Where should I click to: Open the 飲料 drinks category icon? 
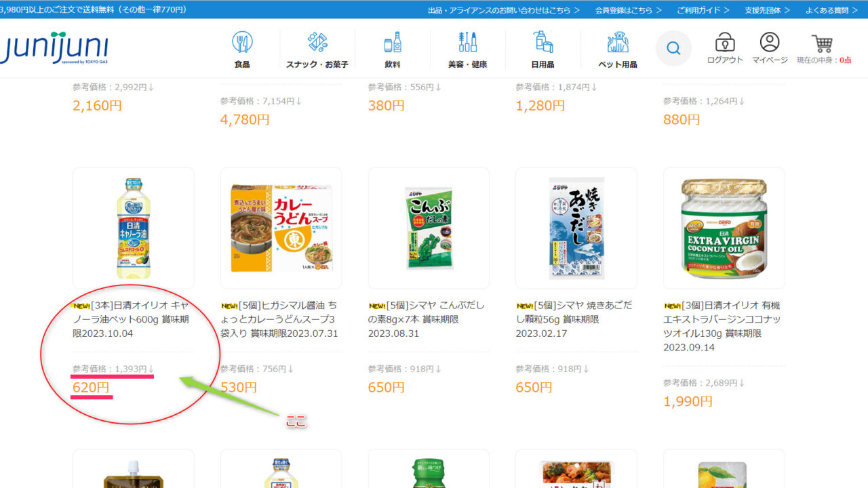[392, 42]
